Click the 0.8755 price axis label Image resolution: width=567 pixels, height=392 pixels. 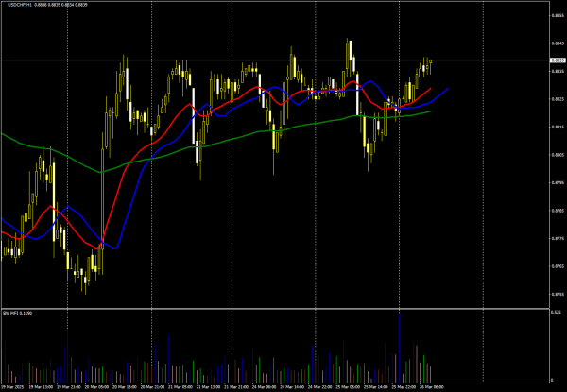coord(558,294)
